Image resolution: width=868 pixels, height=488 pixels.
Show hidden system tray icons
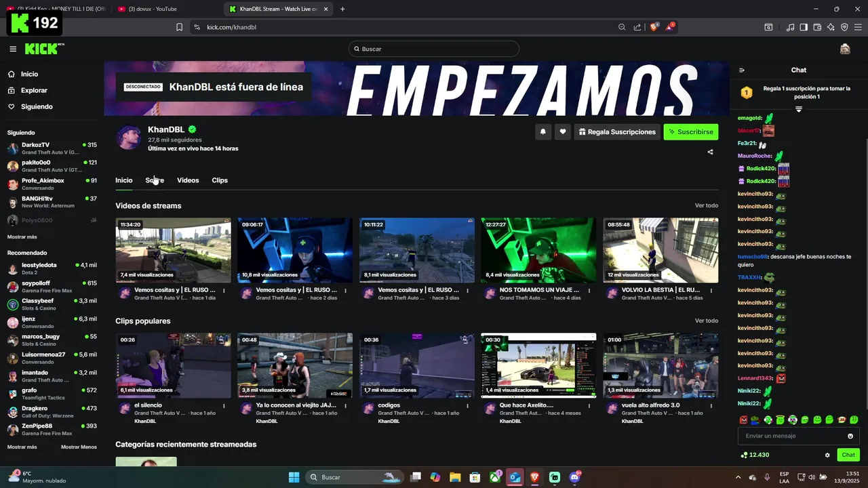738,477
